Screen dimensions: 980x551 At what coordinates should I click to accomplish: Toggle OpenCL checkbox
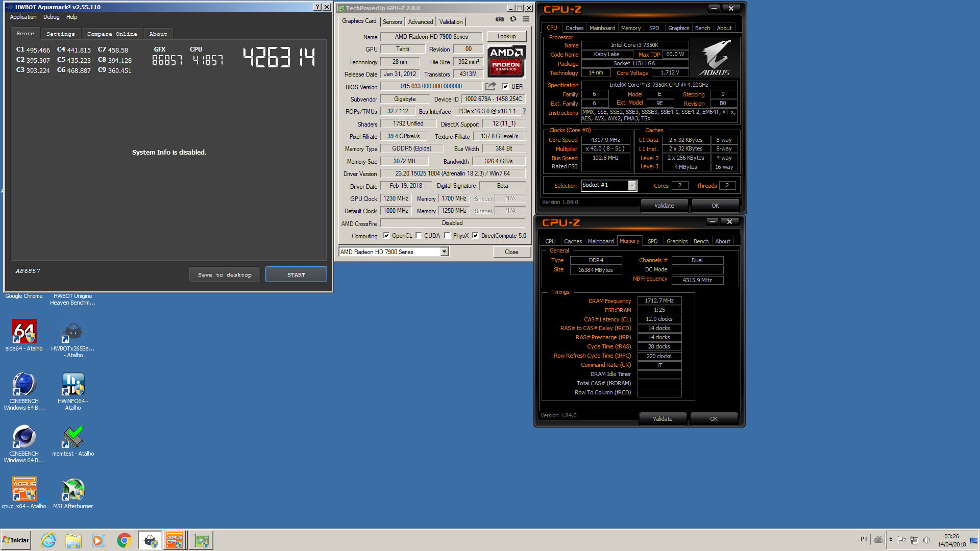coord(386,236)
